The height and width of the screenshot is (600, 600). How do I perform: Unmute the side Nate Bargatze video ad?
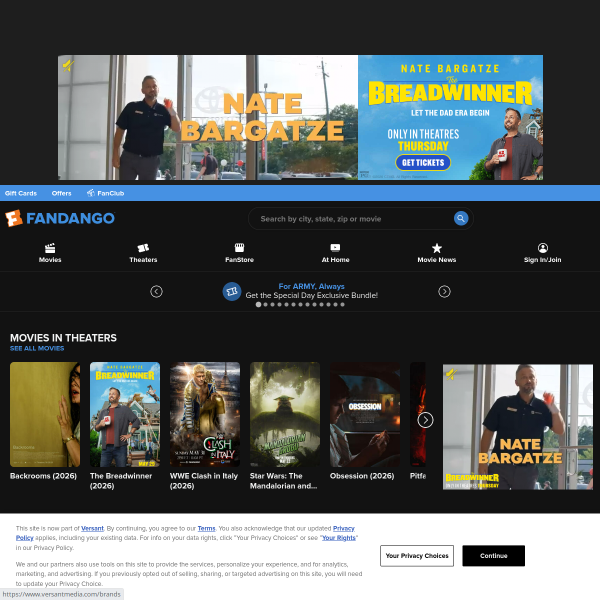(x=452, y=374)
